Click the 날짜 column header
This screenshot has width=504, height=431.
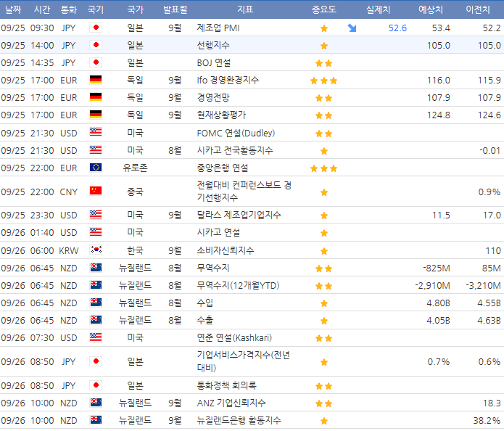[x=13, y=9]
